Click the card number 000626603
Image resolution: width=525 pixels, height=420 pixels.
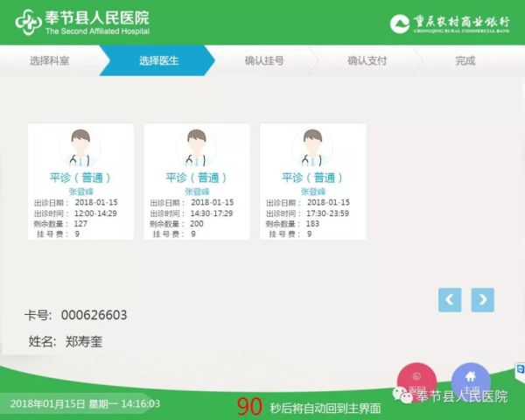tap(94, 315)
